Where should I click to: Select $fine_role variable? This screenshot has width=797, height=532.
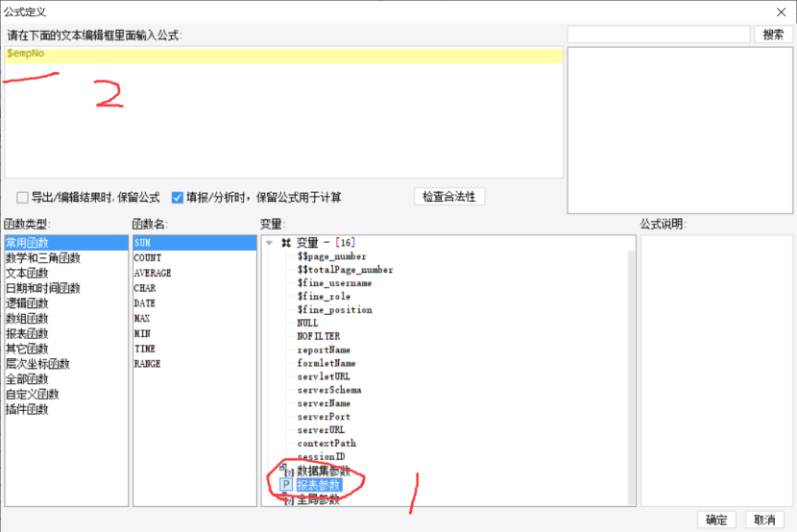click(x=324, y=296)
